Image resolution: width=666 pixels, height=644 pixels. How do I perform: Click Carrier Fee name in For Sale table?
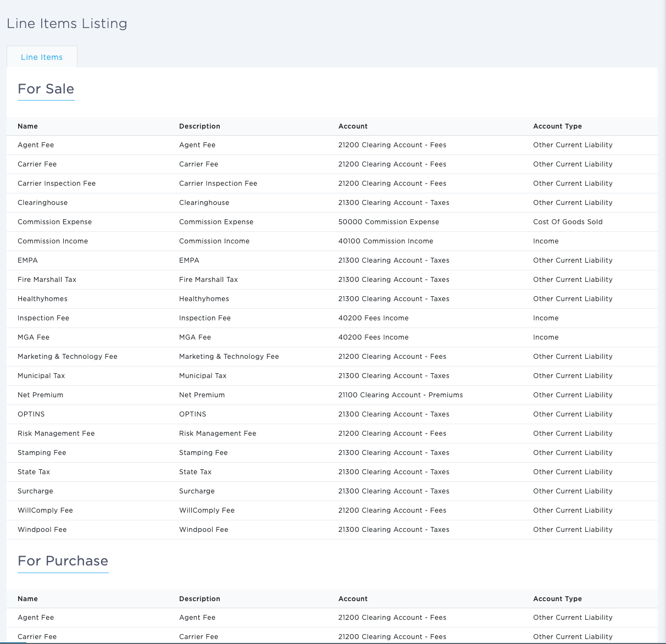pyautogui.click(x=37, y=164)
